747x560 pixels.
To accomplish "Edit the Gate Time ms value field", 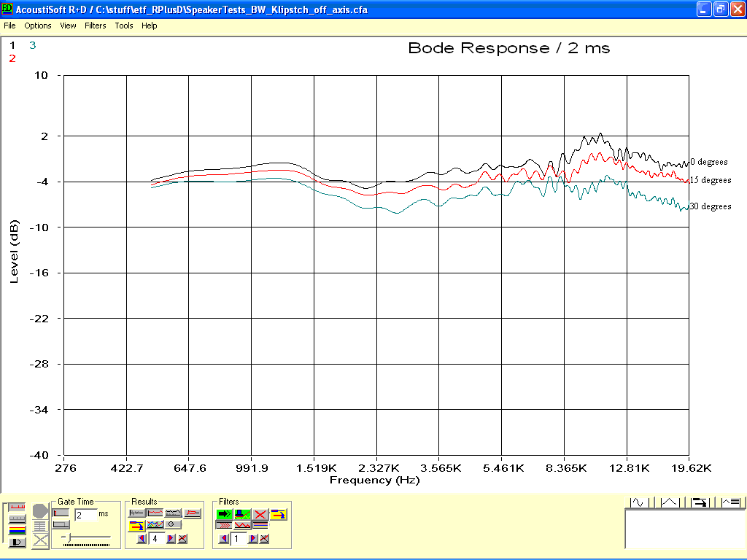I will pos(86,515).
